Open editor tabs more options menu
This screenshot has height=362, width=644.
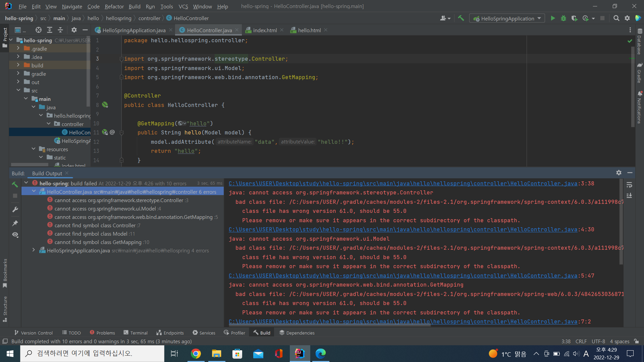click(630, 30)
